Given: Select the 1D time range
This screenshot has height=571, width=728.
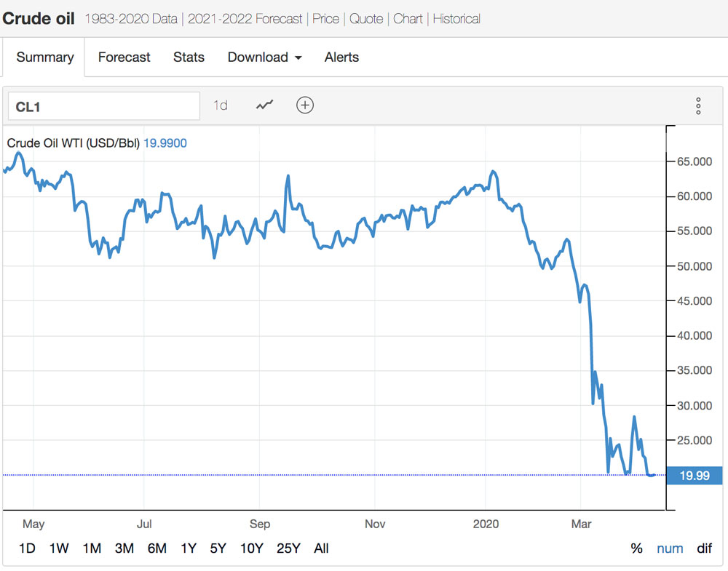Looking at the screenshot, I should click(x=27, y=548).
